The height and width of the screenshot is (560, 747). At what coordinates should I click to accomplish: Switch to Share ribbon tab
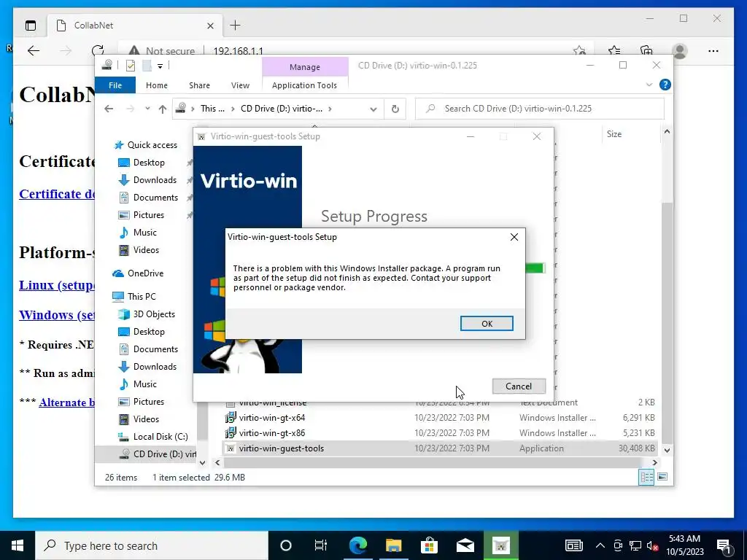(x=199, y=85)
